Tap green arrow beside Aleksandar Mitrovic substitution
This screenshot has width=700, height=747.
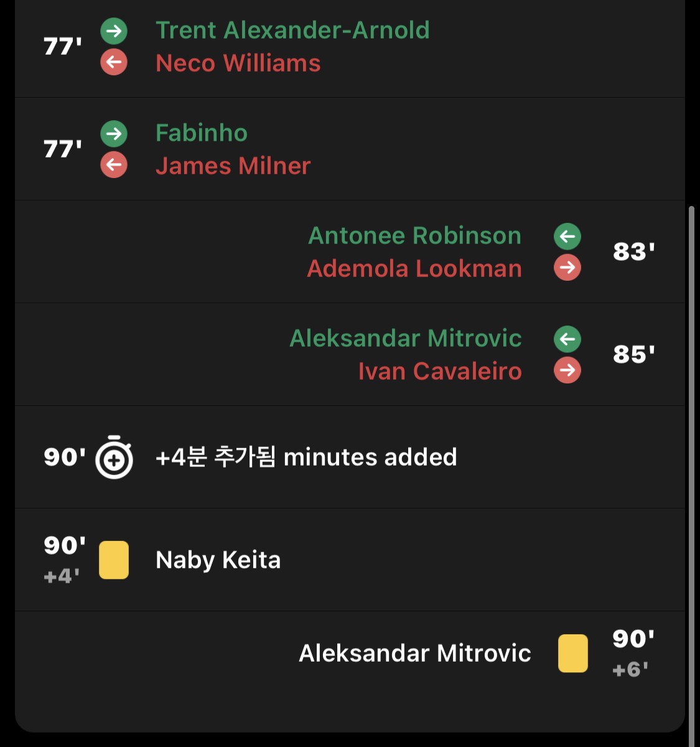[567, 339]
